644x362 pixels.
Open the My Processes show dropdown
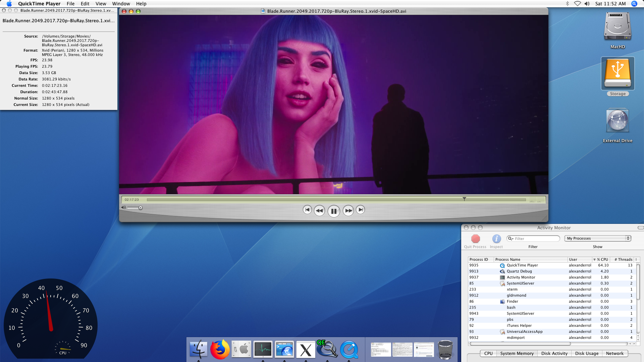point(598,238)
